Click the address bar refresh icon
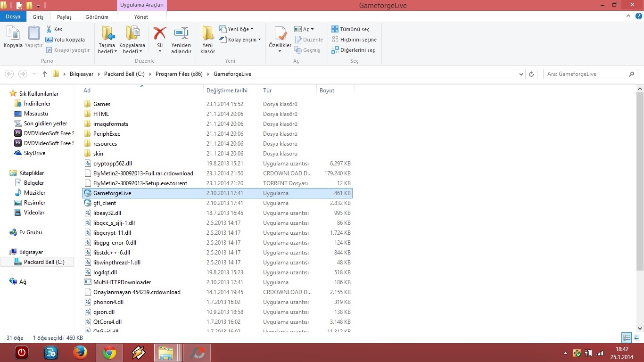The height and width of the screenshot is (362, 644). point(531,74)
